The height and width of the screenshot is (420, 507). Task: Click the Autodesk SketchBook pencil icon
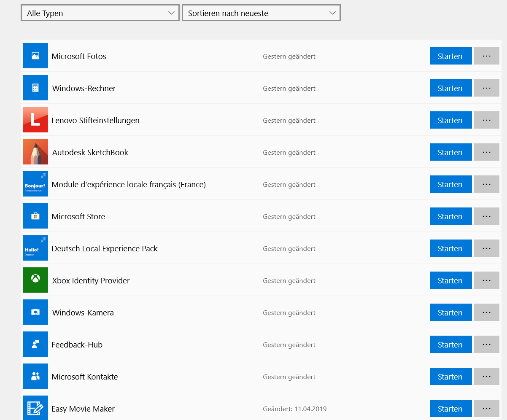(35, 152)
